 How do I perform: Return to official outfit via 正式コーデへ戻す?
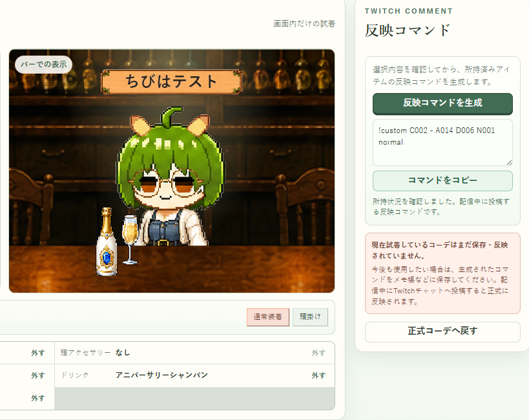(x=442, y=331)
